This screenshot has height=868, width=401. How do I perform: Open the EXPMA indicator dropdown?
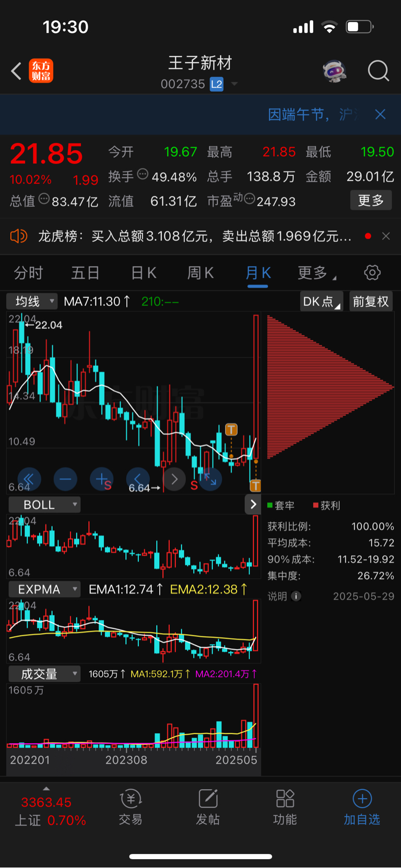44,589
